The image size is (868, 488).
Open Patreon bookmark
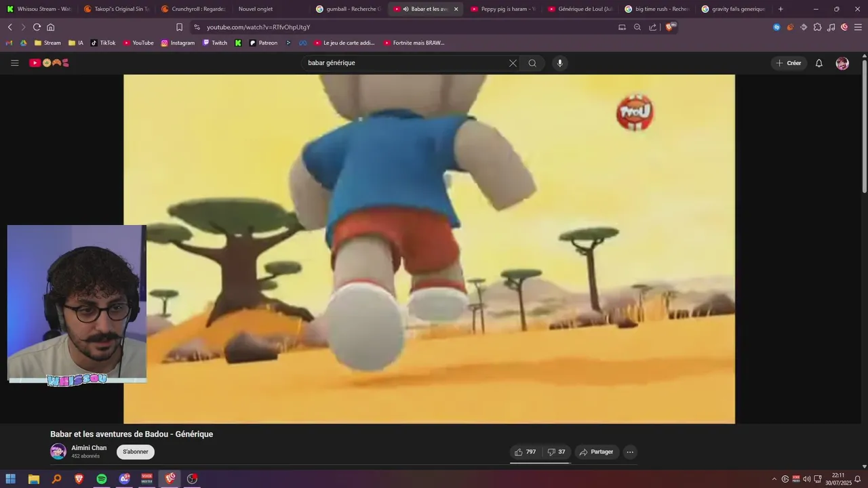point(263,43)
